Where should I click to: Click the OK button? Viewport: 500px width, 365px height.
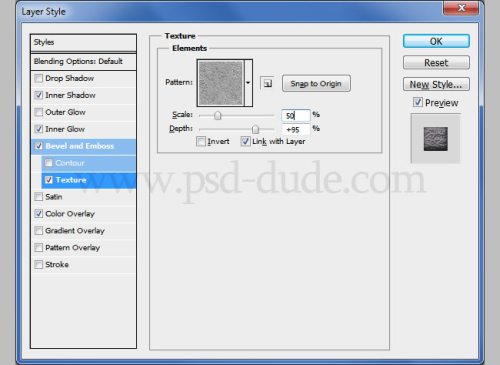click(436, 41)
